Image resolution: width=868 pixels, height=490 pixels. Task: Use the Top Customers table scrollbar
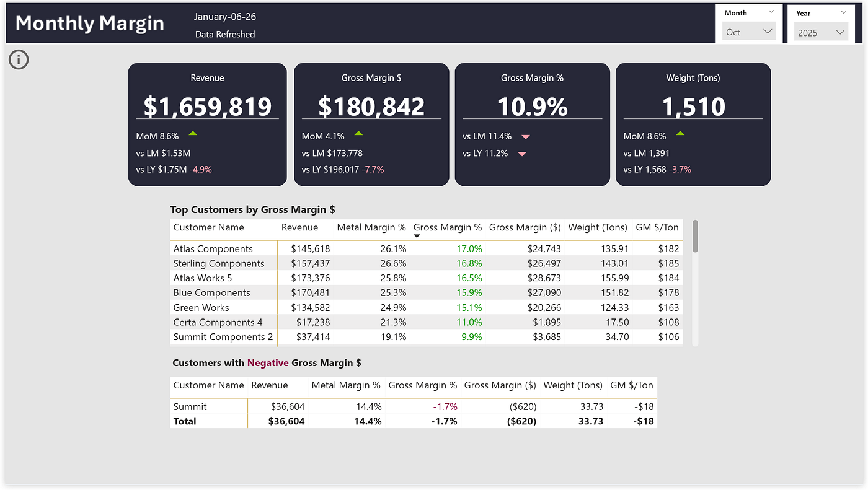pos(695,236)
